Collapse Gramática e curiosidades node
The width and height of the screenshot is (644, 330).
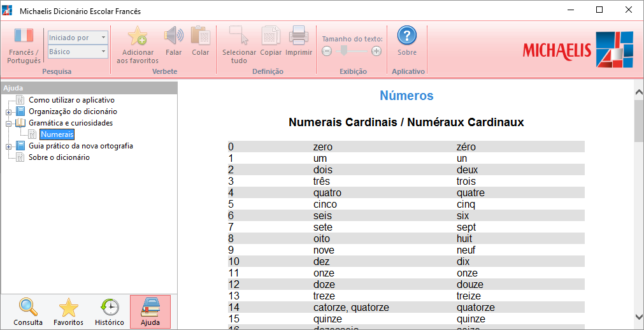click(x=8, y=124)
